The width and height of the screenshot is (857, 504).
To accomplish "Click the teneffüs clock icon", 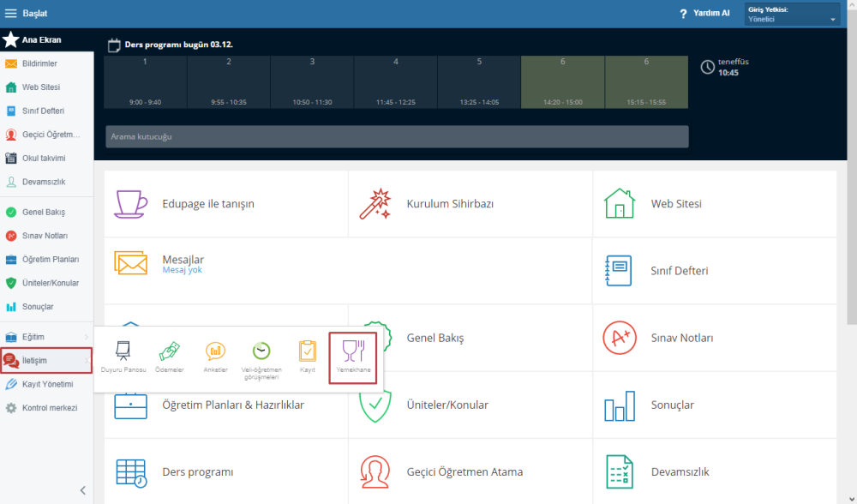I will click(708, 67).
